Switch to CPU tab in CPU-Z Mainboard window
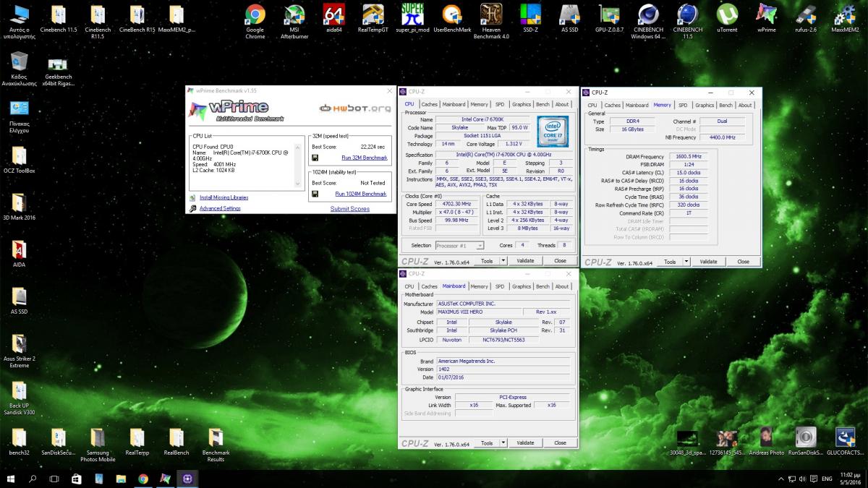The image size is (868, 488). click(409, 286)
